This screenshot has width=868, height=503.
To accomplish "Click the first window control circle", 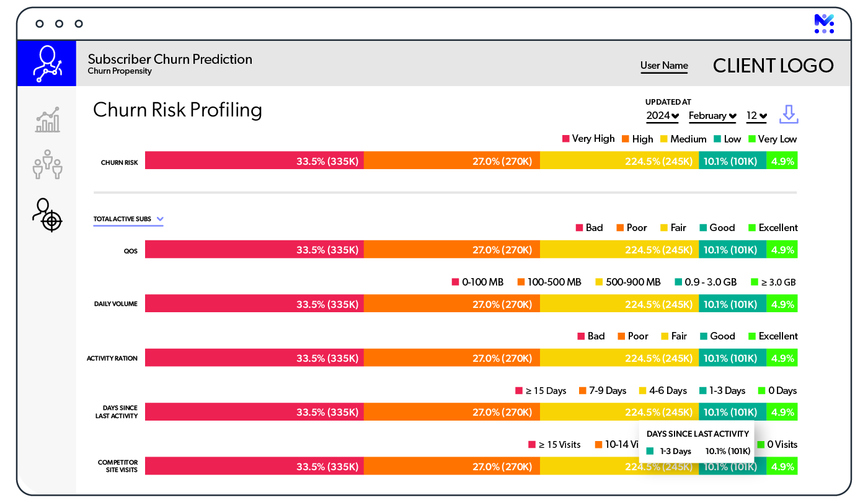I will (40, 24).
